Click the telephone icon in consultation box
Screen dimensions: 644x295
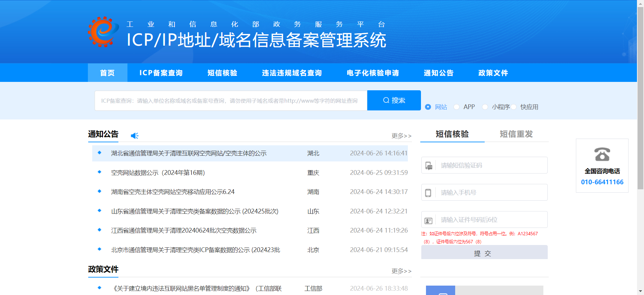tap(602, 154)
